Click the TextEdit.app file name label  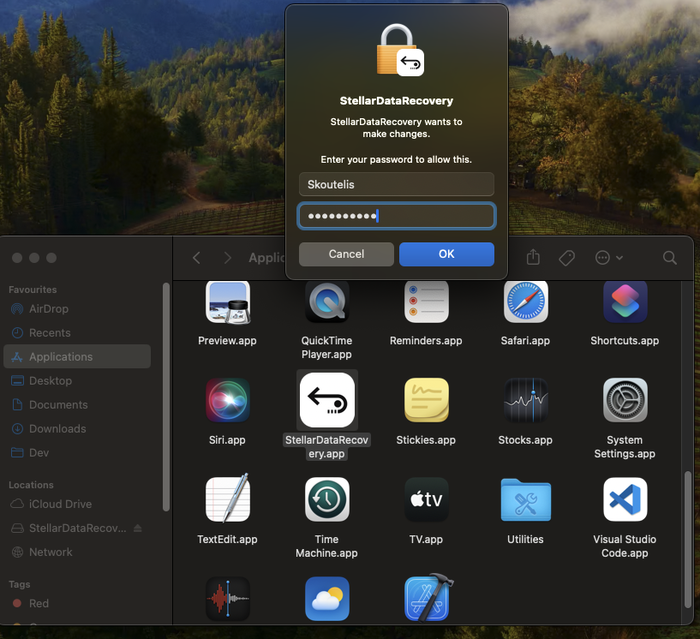point(228,539)
